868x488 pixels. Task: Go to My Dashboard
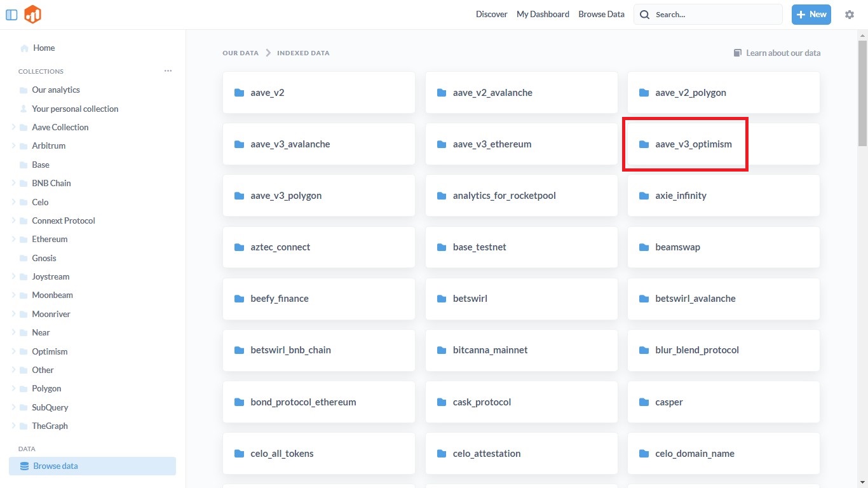[x=543, y=15]
